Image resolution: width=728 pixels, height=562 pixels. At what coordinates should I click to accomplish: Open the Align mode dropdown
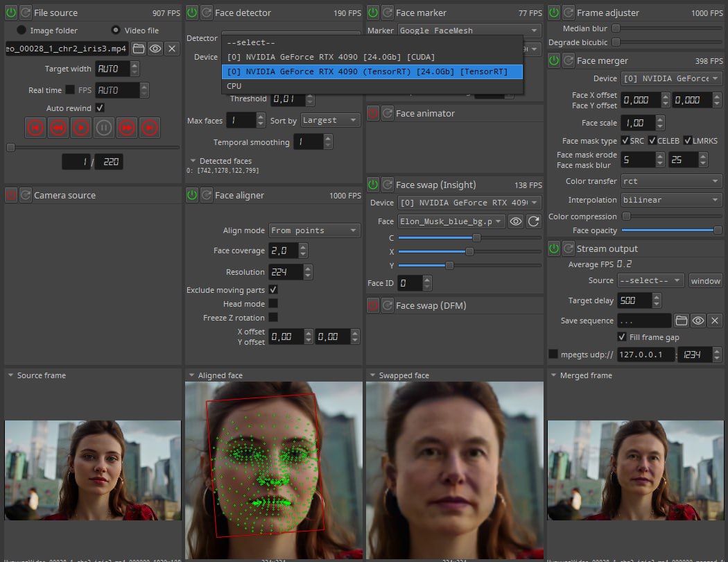tap(314, 230)
